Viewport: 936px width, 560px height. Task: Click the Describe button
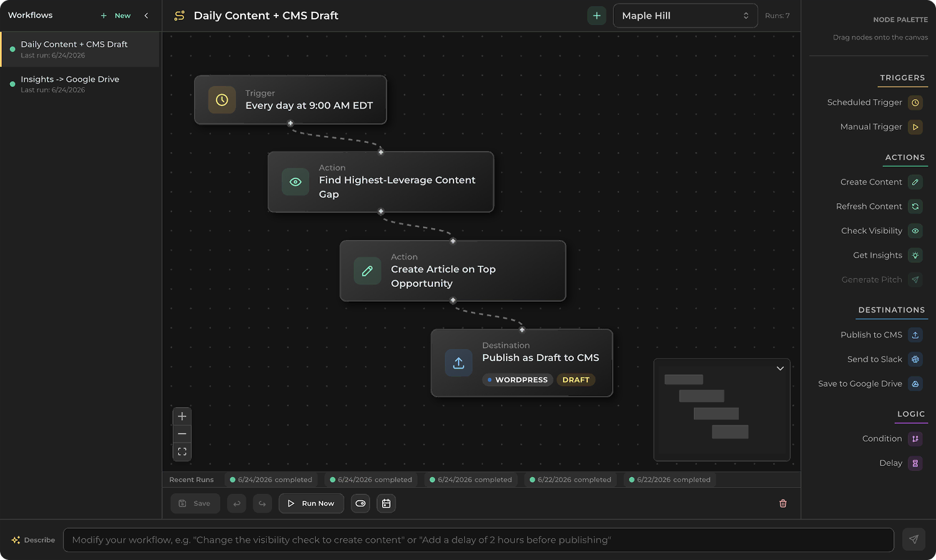click(34, 540)
